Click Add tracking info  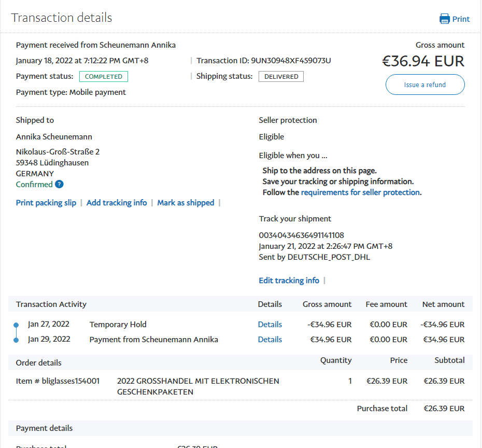click(117, 203)
